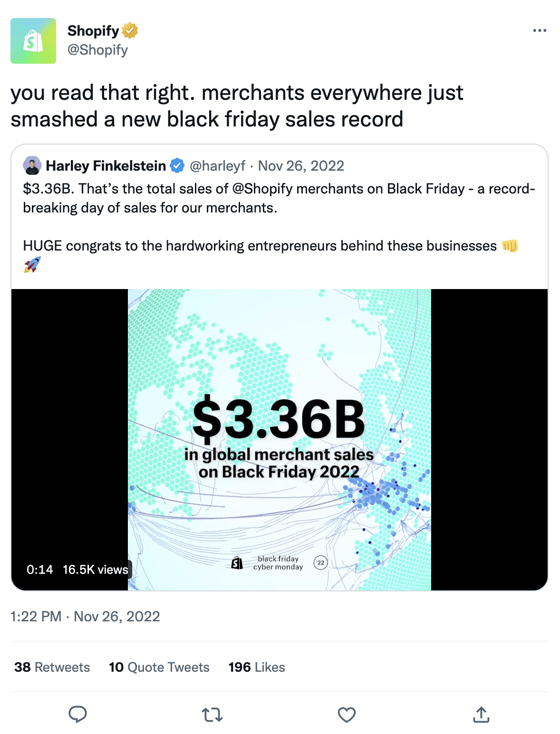Viewport: 560px width, 734px height.
Task: View the 38 Retweets list
Action: pyautogui.click(x=51, y=667)
